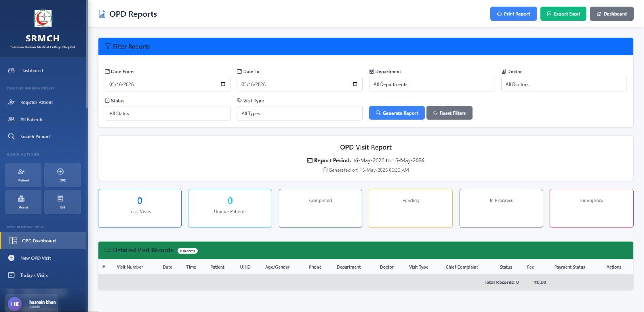The image size is (644, 312).
Task: Click the HK user avatar
Action: click(x=15, y=304)
